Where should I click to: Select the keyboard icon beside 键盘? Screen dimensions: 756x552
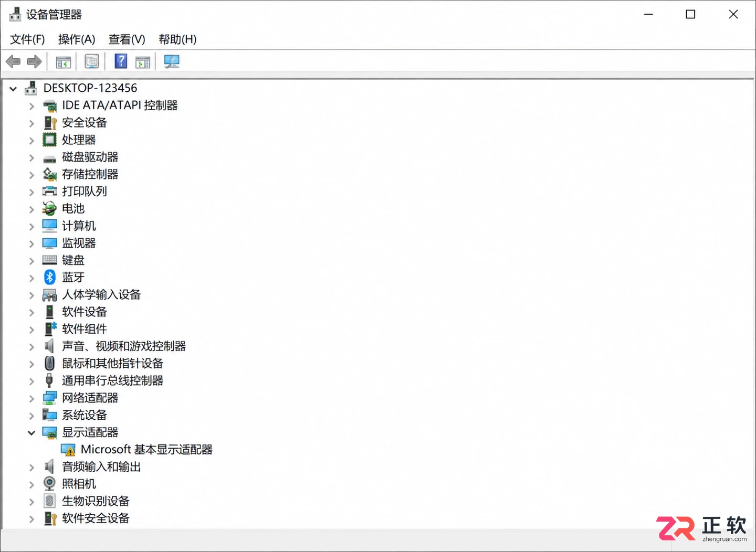pos(50,260)
